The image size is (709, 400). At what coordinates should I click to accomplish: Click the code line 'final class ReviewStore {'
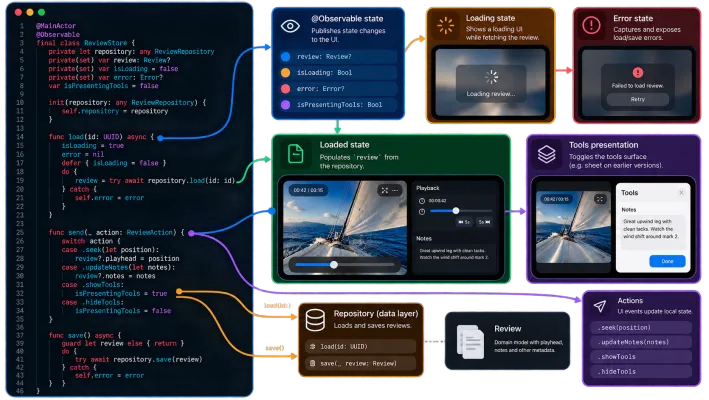[x=85, y=43]
